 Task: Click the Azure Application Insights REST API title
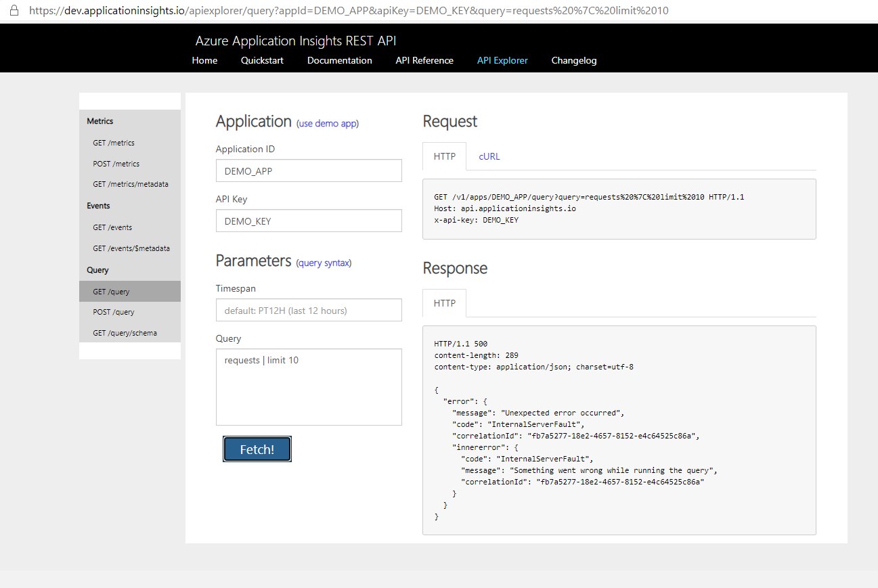[296, 41]
